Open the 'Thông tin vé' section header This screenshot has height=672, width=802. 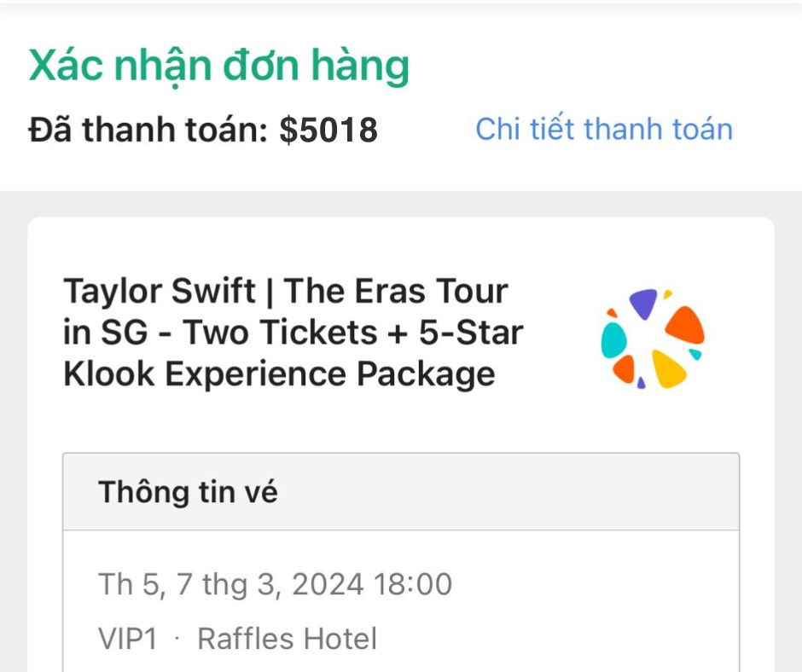(187, 492)
